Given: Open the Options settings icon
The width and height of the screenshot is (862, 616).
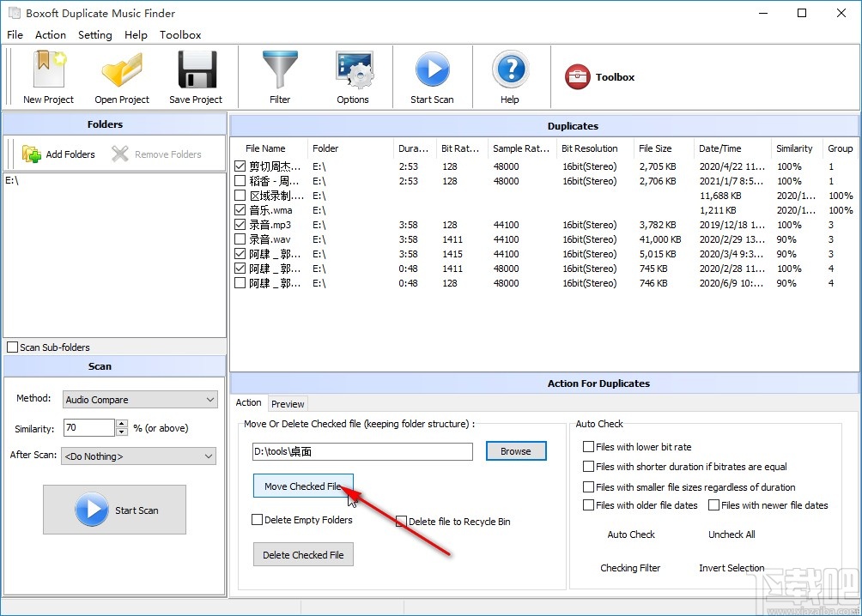Looking at the screenshot, I should click(354, 69).
